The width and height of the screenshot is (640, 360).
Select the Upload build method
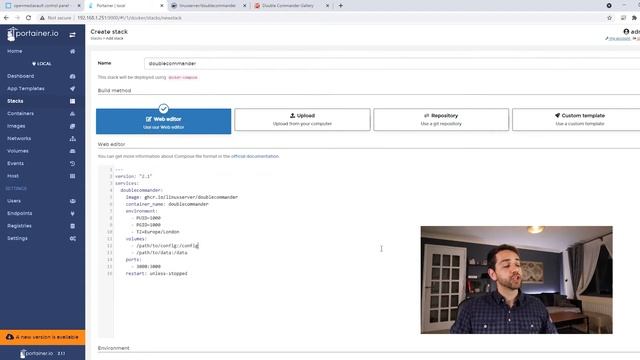pos(302,120)
